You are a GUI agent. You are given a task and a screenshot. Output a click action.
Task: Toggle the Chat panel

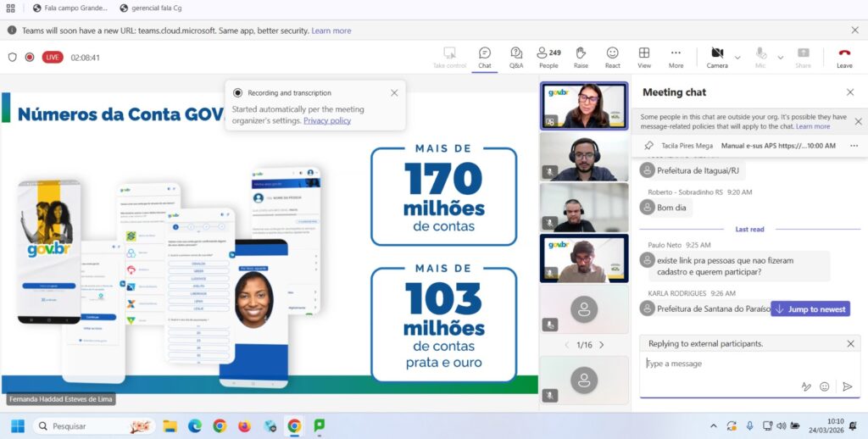click(484, 57)
